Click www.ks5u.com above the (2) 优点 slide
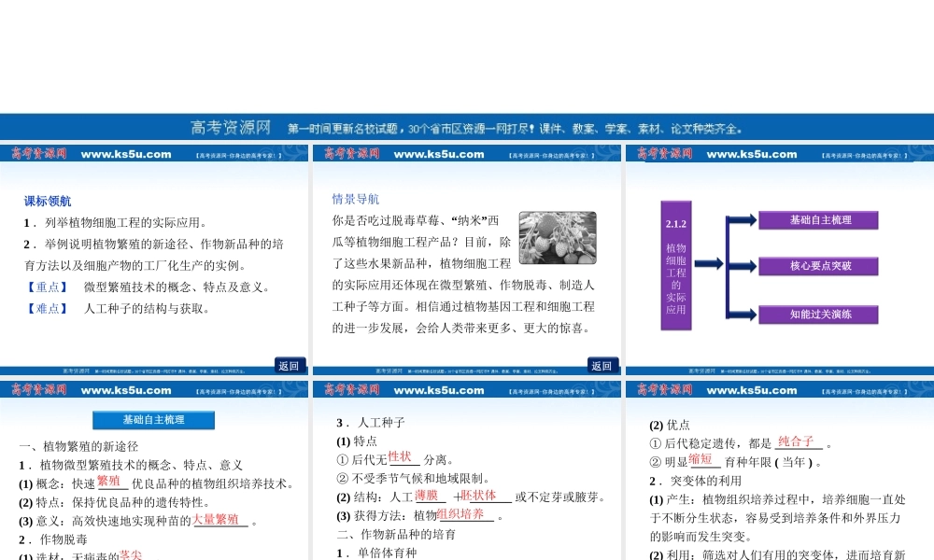 click(752, 390)
